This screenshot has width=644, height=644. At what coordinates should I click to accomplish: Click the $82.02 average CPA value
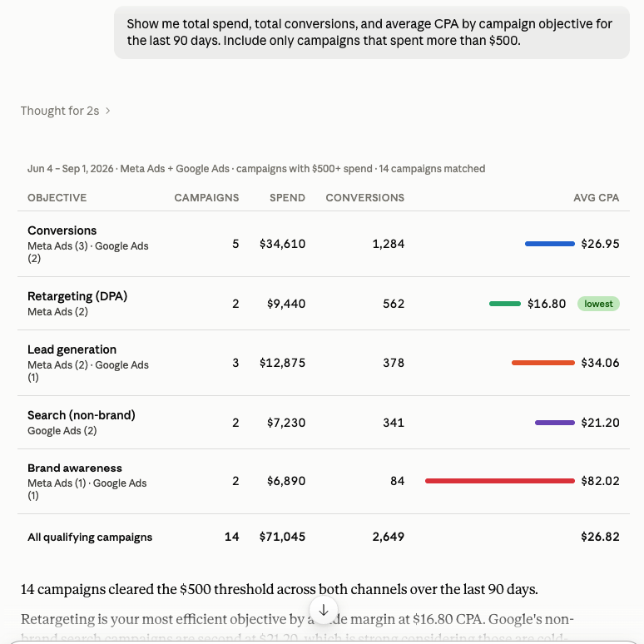pyautogui.click(x=600, y=481)
